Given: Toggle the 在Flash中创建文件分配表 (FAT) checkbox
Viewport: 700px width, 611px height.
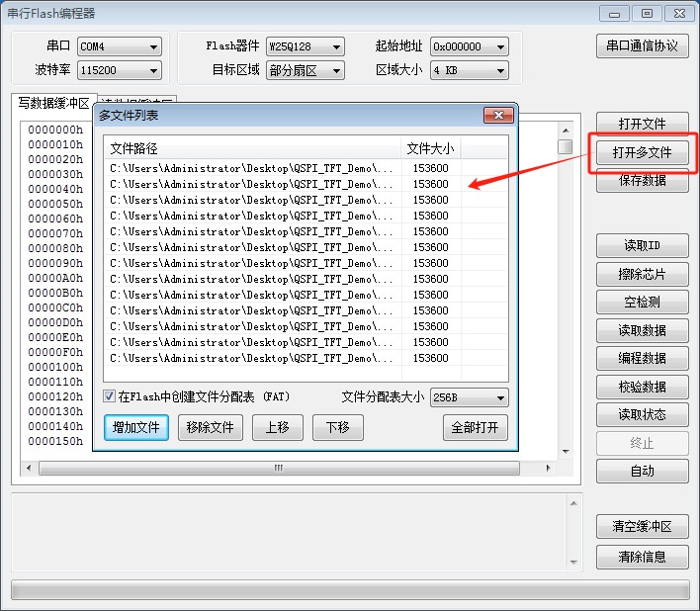Looking at the screenshot, I should 109,395.
